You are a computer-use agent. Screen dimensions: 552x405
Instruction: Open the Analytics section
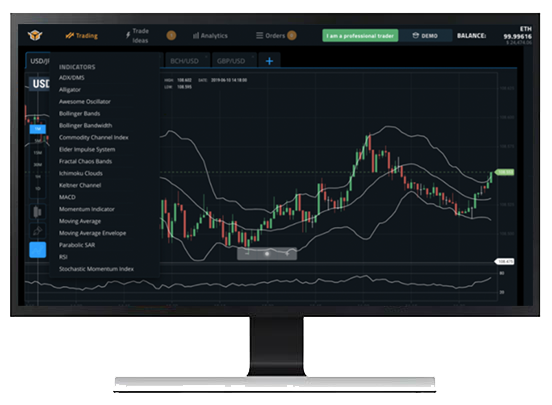(210, 36)
